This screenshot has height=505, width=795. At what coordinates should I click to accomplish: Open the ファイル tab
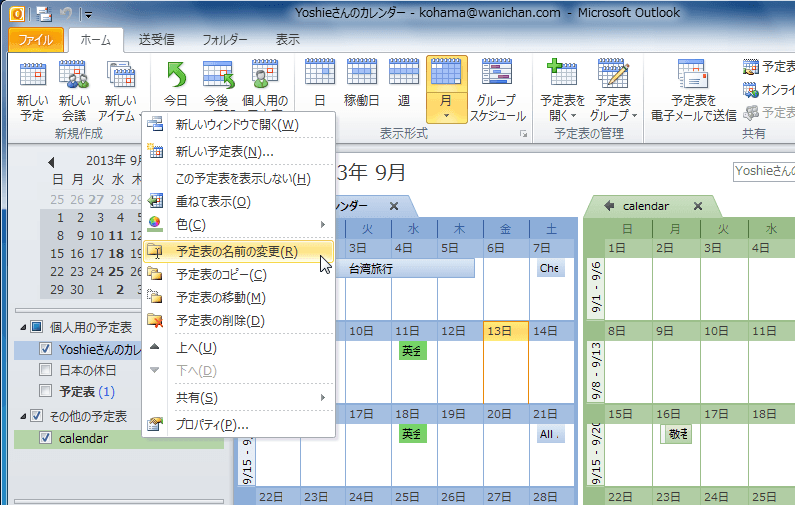[35, 40]
